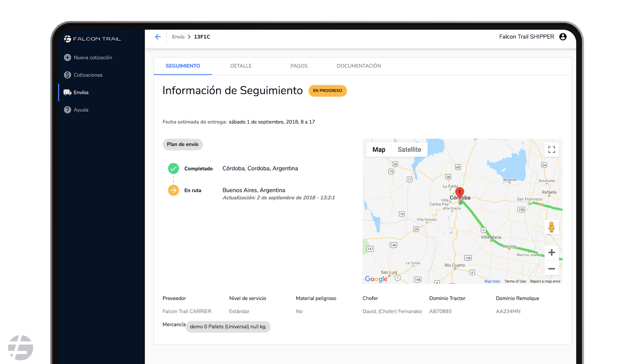Open the Documentación tab
The height and width of the screenshot is (364, 629).
click(x=359, y=66)
